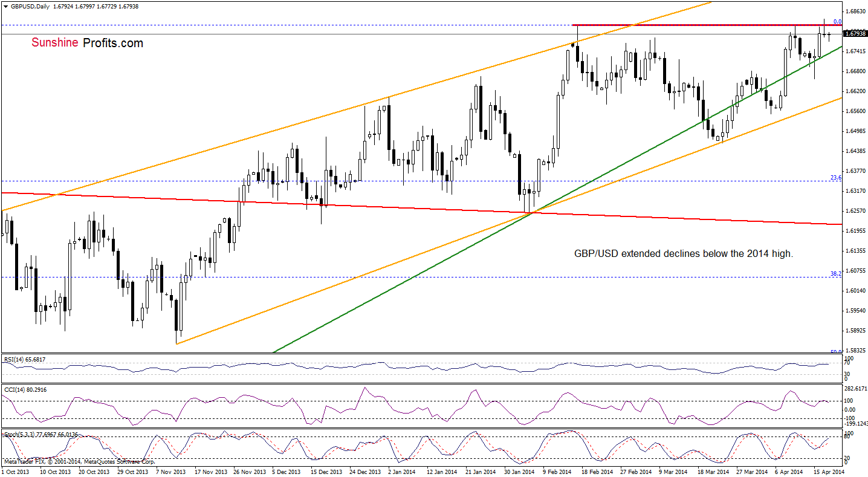Viewport: 868px width, 477px height.
Task: Click the 1.64385 price axis label
Action: 856,151
